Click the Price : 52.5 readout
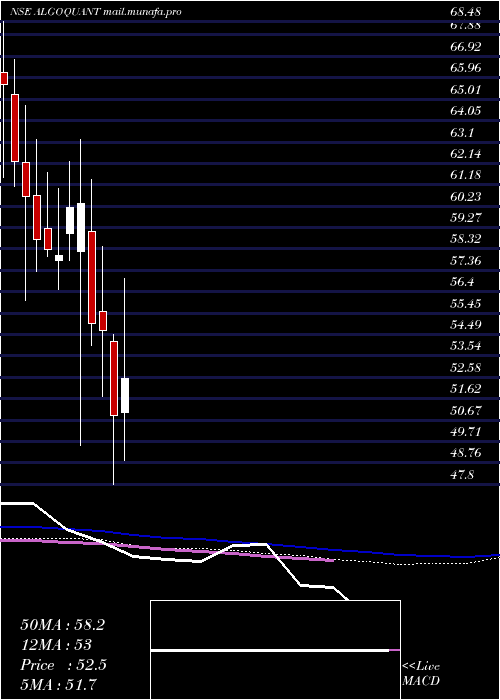 (63, 665)
